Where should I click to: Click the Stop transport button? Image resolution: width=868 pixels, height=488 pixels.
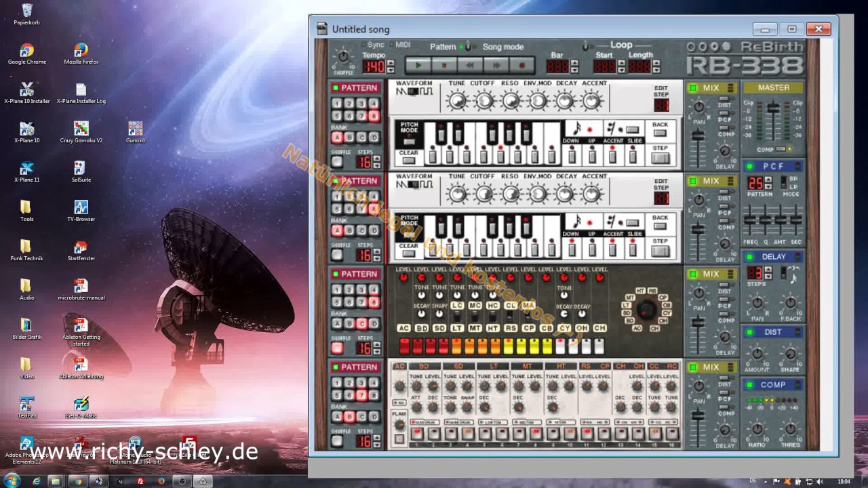(444, 66)
